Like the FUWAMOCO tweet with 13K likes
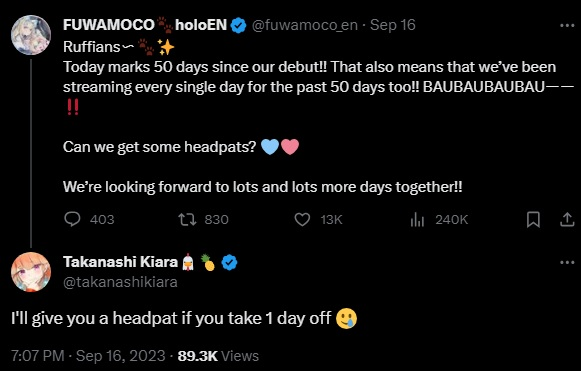Screen dimensions: 581x371 point(302,219)
